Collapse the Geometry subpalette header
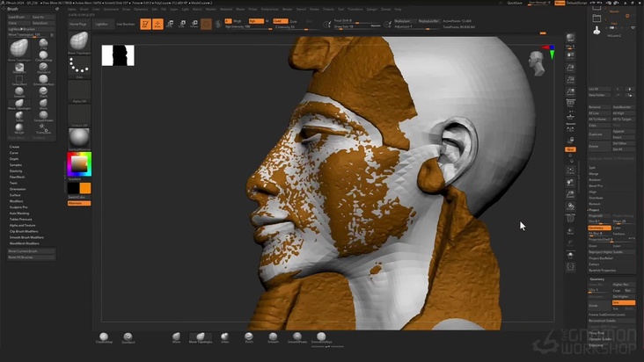Image resolution: width=644 pixels, height=362 pixels. tap(597, 279)
